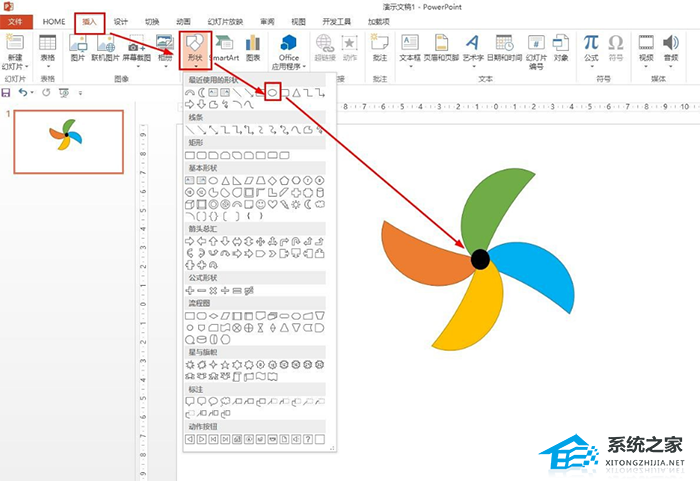The height and width of the screenshot is (481, 700).
Task: Choose the donut shape in Basic Shapes
Action: click(213, 205)
